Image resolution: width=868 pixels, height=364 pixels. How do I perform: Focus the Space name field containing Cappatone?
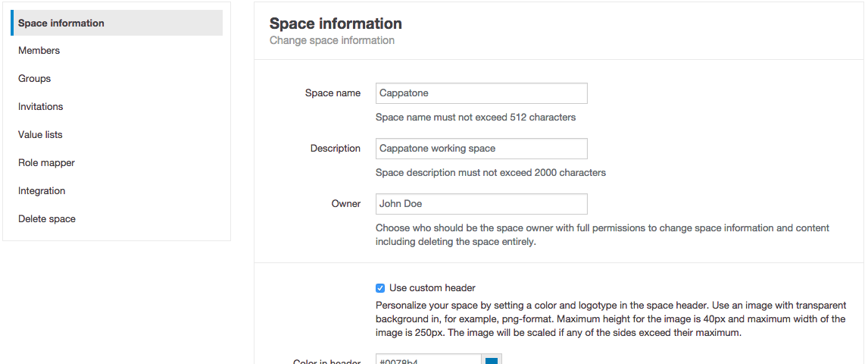tap(481, 93)
